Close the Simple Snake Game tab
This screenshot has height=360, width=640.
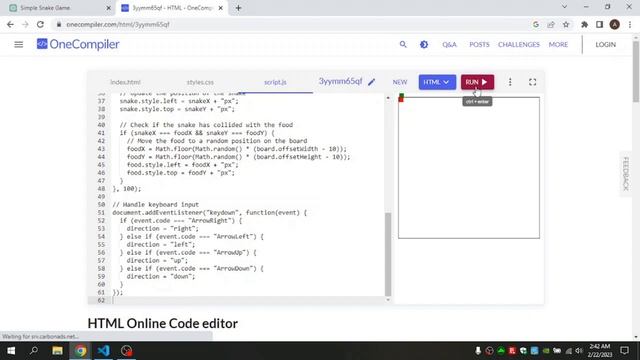click(109, 8)
